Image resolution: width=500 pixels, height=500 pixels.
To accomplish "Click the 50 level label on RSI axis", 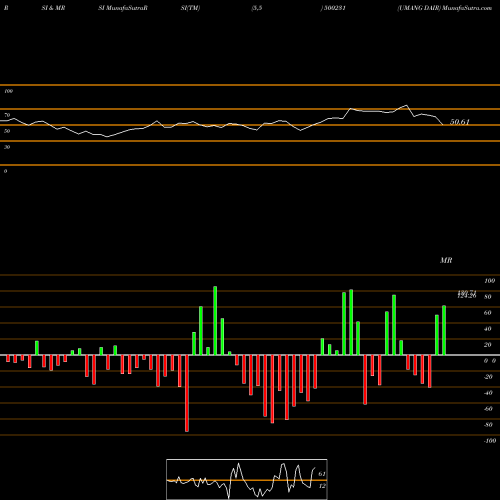I will (7, 131).
